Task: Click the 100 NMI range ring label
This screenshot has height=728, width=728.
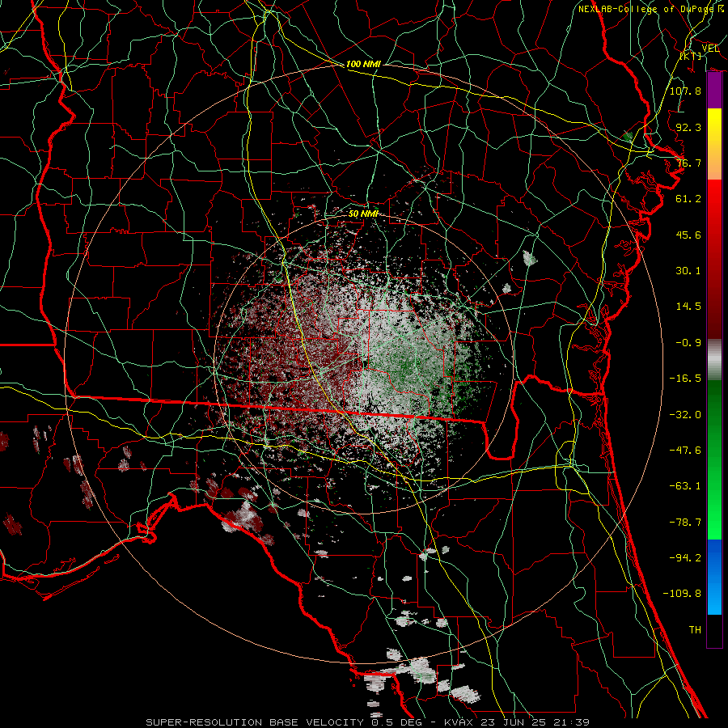Action: 363,64
